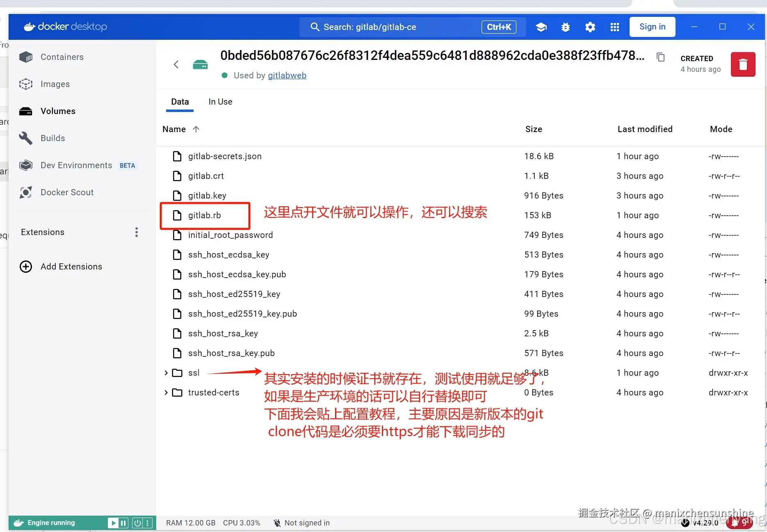Click the gitlab.key file icon
The width and height of the screenshot is (767, 532).
click(177, 196)
